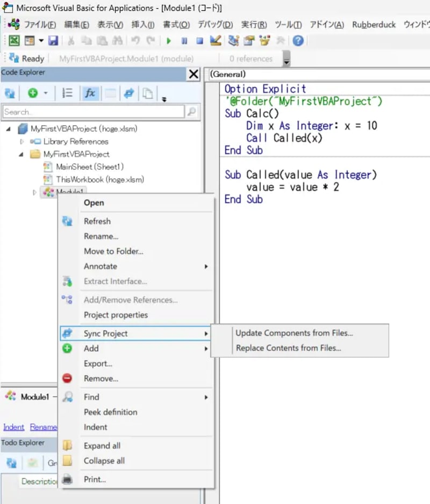The image size is (430, 504).
Task: Run the macro with the green play icon
Action: (x=169, y=41)
